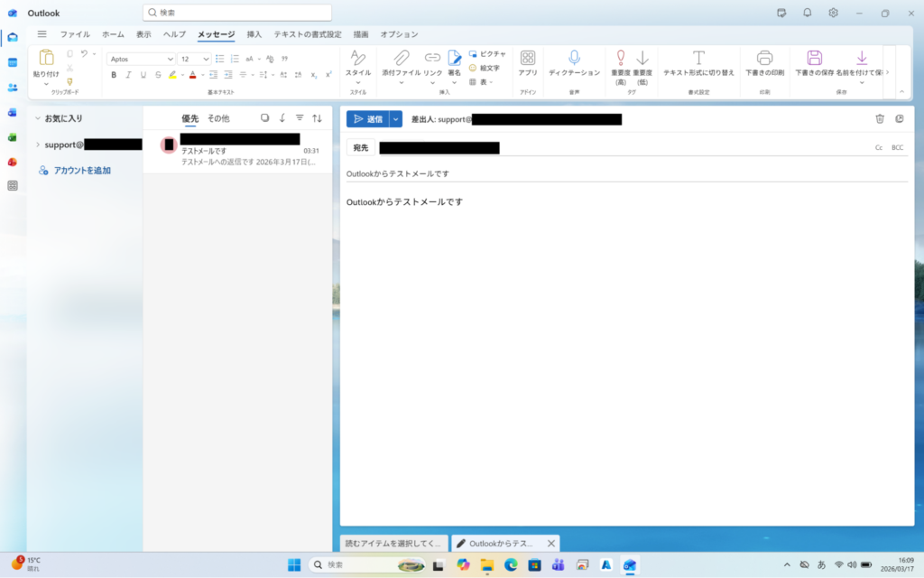Click the 下書きの印刷 printer icon
Screen dimensions: 924x578
[764, 58]
